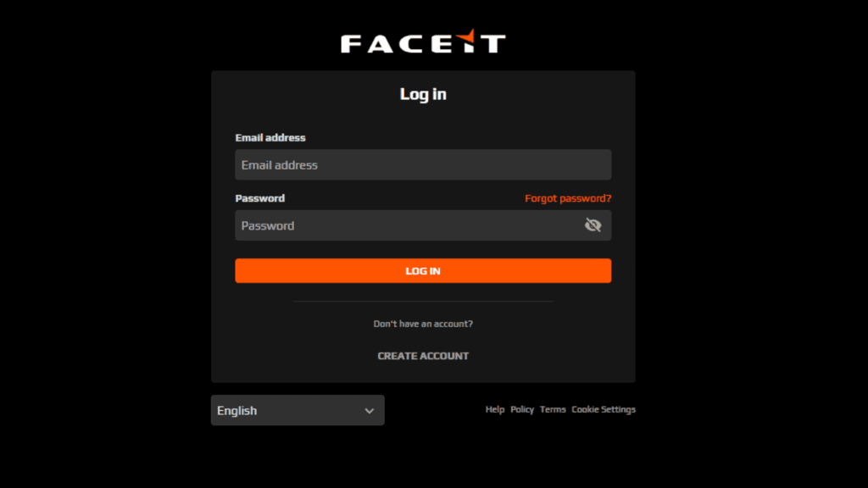Follow the Forgot password? link
868x488 pixels.
[567, 197]
